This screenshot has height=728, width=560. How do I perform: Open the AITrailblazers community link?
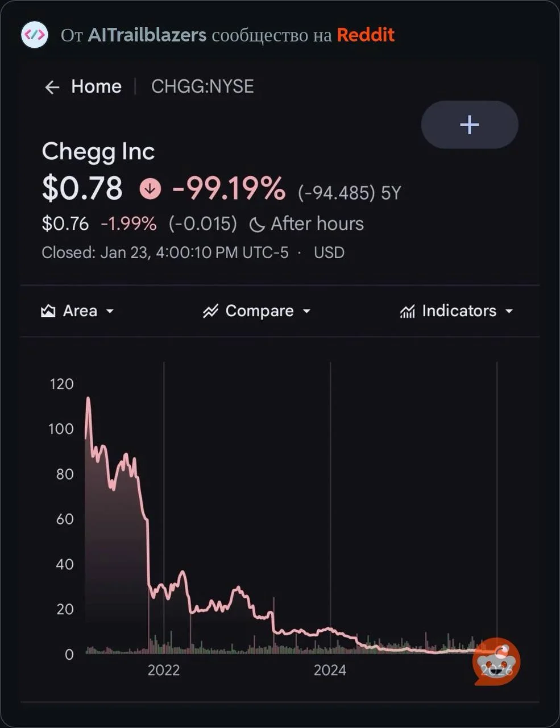[x=147, y=35]
